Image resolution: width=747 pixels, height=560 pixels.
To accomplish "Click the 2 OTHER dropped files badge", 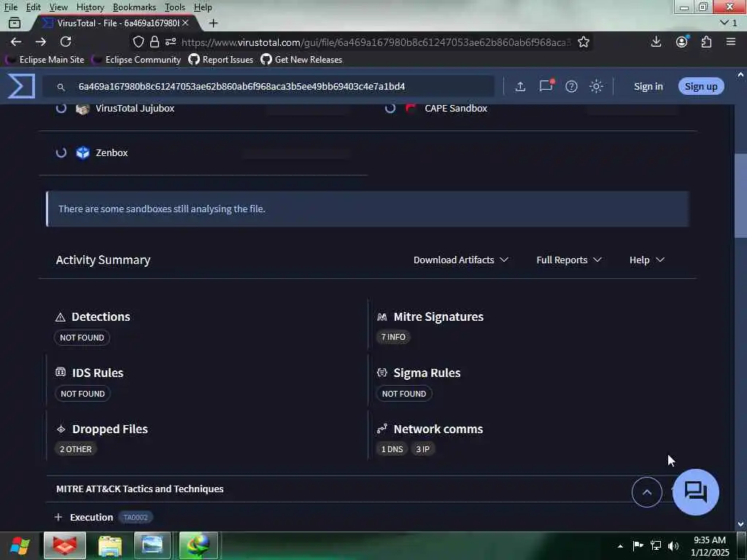I will 76,449.
